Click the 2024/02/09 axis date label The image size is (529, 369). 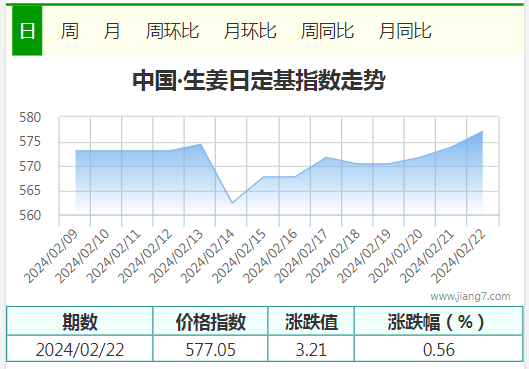[x=51, y=257]
